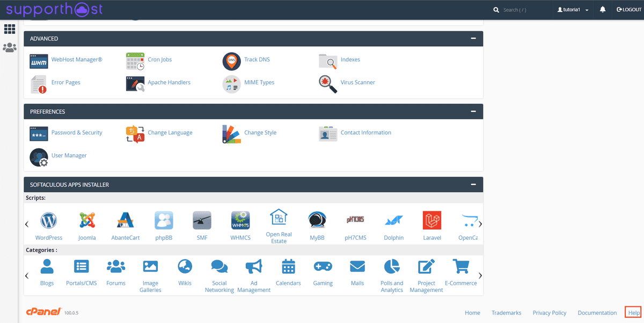Open the Help link
Image resolution: width=644 pixels, height=323 pixels.
click(633, 312)
